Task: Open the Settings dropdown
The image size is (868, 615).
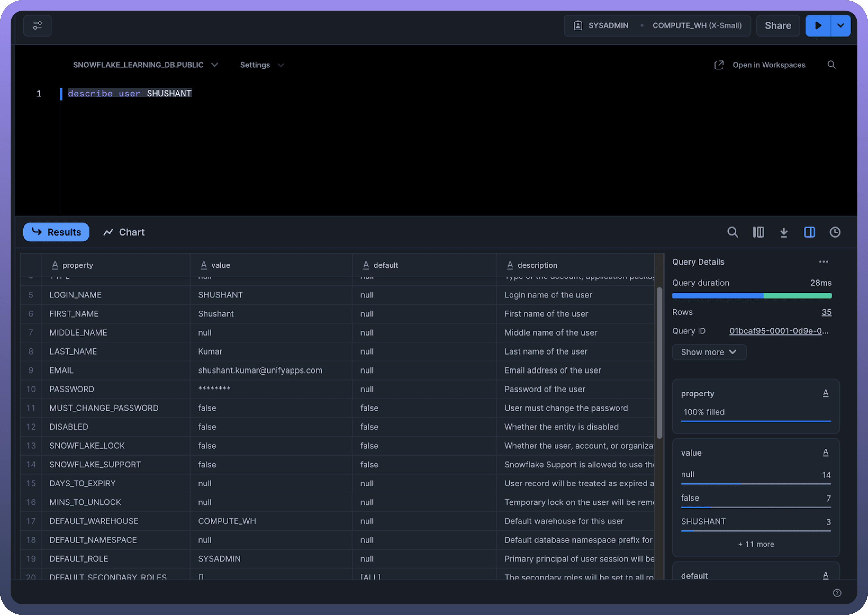Action: click(262, 65)
